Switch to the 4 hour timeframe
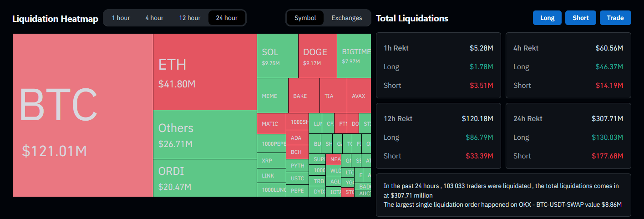 (x=154, y=18)
